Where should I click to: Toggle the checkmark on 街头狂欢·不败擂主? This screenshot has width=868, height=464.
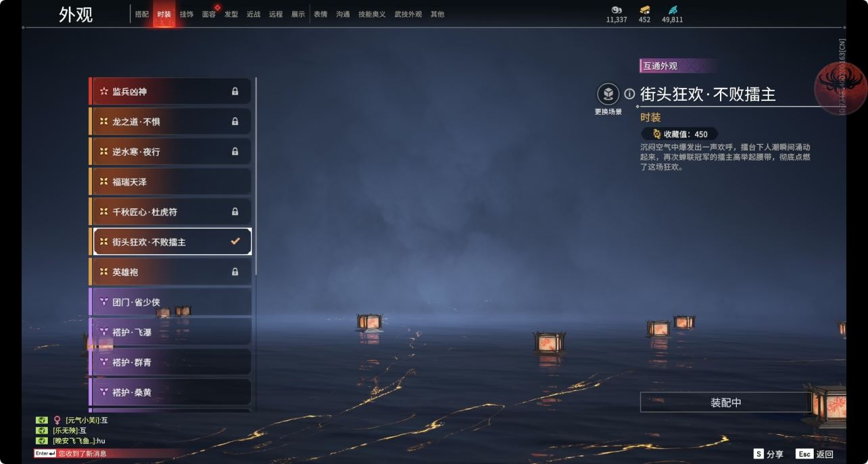coord(235,241)
